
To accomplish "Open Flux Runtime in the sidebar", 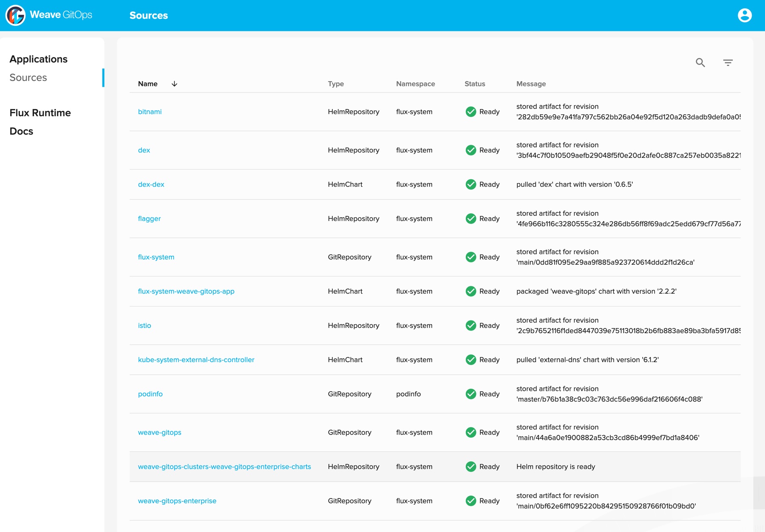I will tap(40, 113).
